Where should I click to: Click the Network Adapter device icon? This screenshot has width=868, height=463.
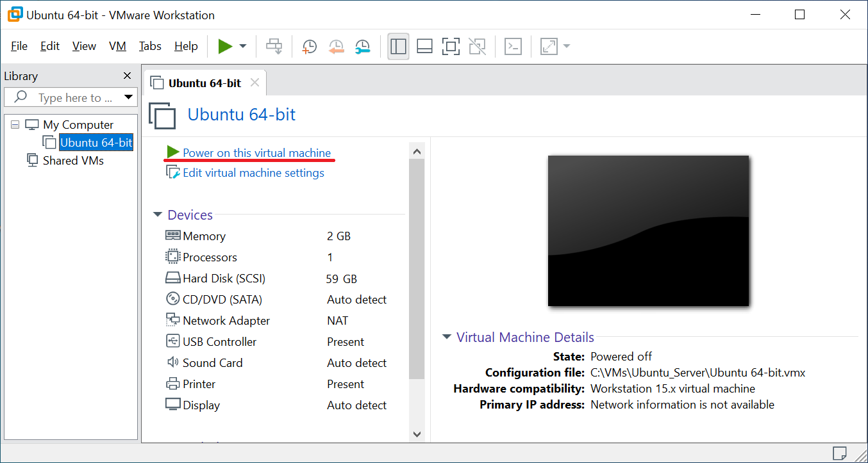(173, 320)
